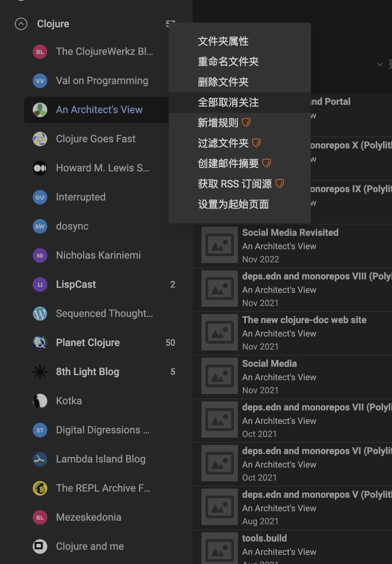Open the LispCast feed

tap(76, 285)
